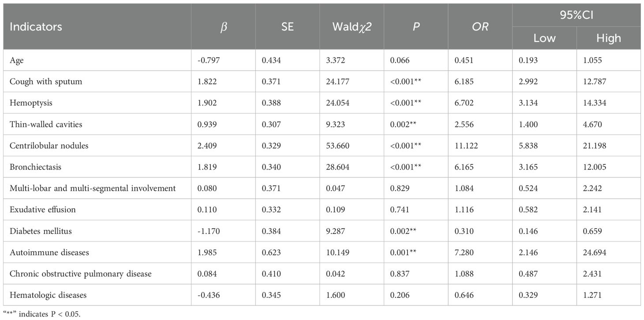
Task: Click the Low sub-column header
Action: [x=544, y=38]
